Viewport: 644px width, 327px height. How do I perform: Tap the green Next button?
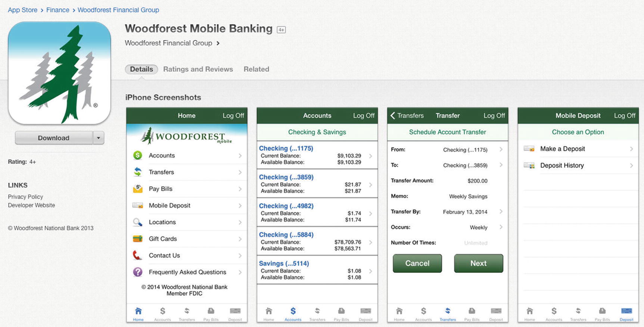[x=479, y=263]
